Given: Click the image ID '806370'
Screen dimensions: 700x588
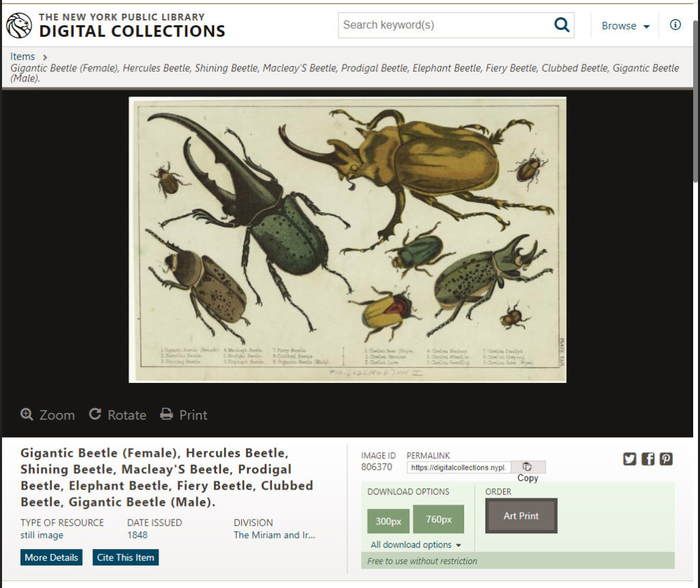Looking at the screenshot, I should click(x=377, y=467).
